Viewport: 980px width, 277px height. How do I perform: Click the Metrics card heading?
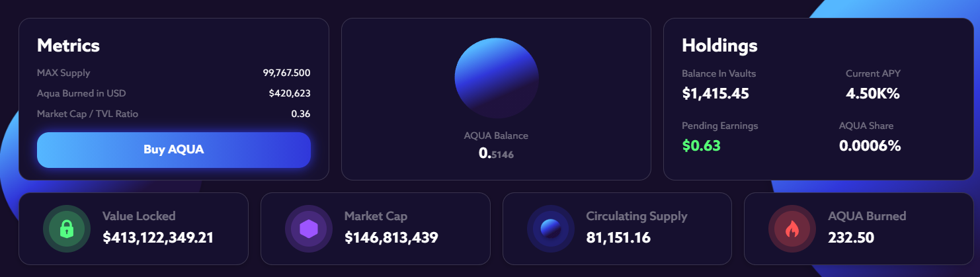click(x=68, y=46)
